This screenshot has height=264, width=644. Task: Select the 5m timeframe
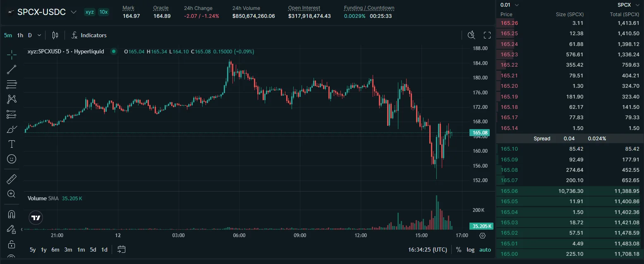pos(8,35)
